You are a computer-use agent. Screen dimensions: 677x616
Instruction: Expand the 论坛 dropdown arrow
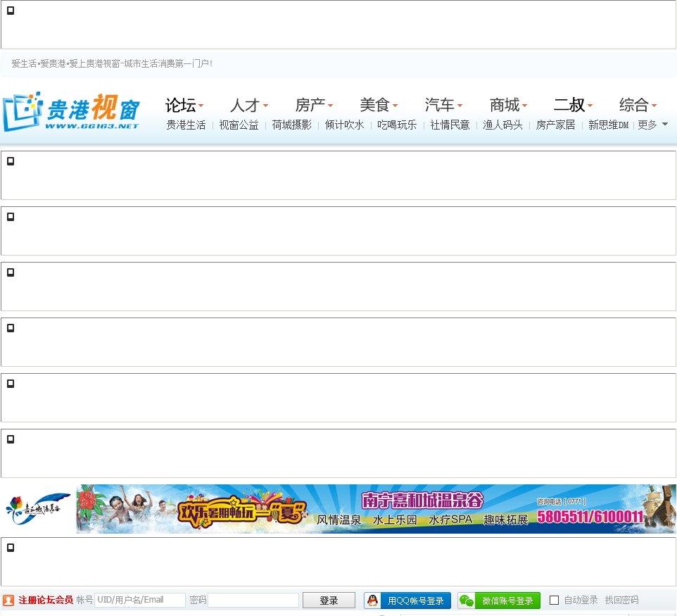[201, 106]
